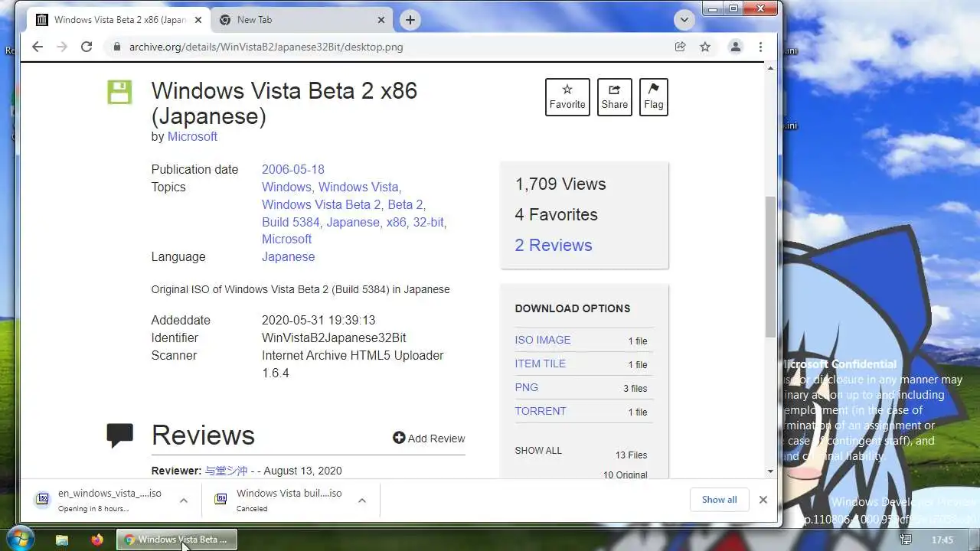This screenshot has width=980, height=551.
Task: Open the reviewer 与堂シ沖 profile link
Action: coord(226,471)
